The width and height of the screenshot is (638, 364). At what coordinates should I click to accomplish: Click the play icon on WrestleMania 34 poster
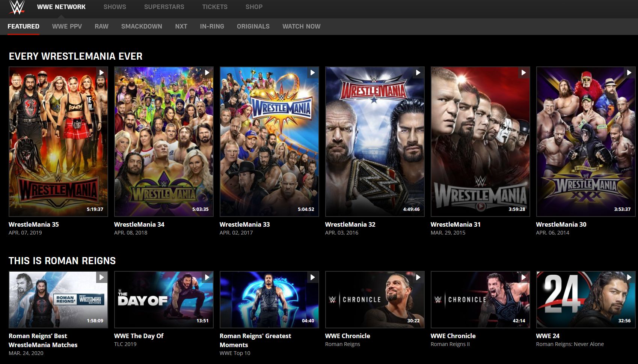[x=207, y=73]
